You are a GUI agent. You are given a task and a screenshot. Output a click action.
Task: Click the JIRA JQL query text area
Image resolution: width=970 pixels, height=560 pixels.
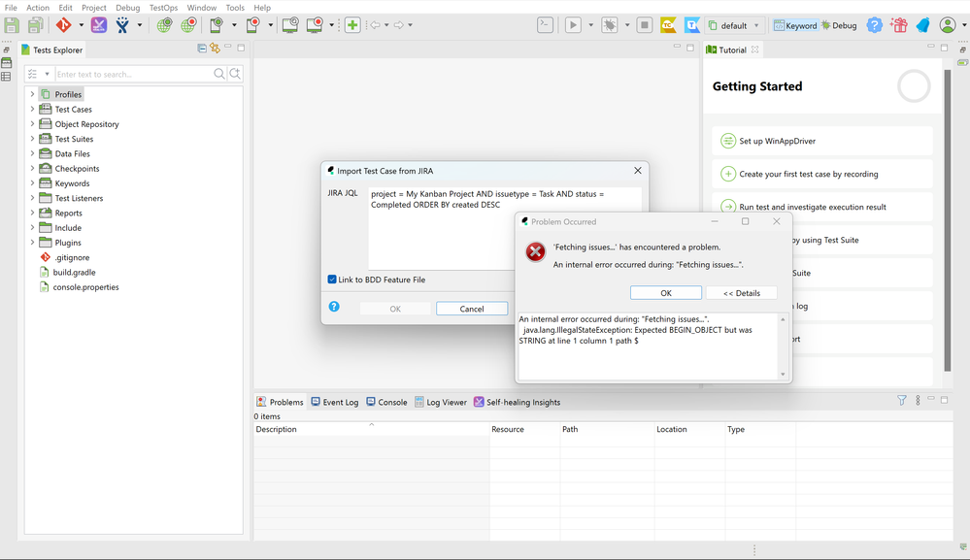tap(504, 228)
